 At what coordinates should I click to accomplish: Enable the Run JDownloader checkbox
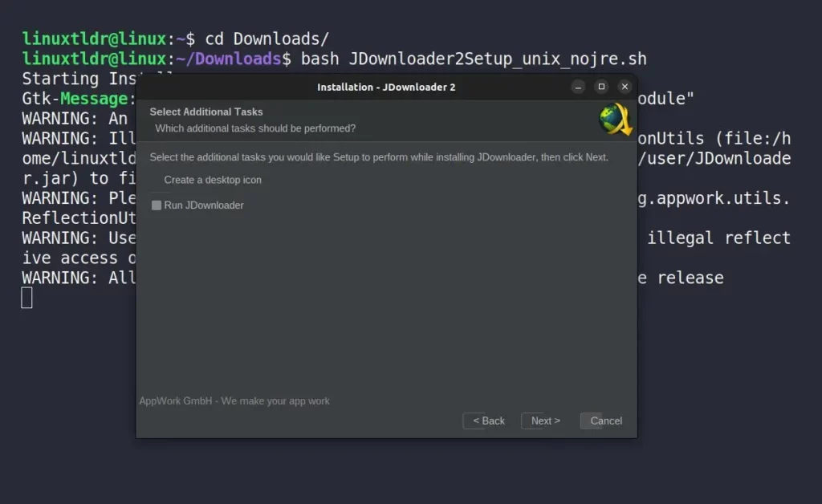point(157,205)
